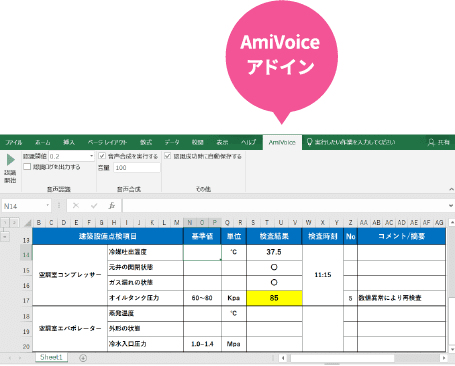Select the オイルタンク圧力 cell
This screenshot has width=455, height=366.
(145, 298)
